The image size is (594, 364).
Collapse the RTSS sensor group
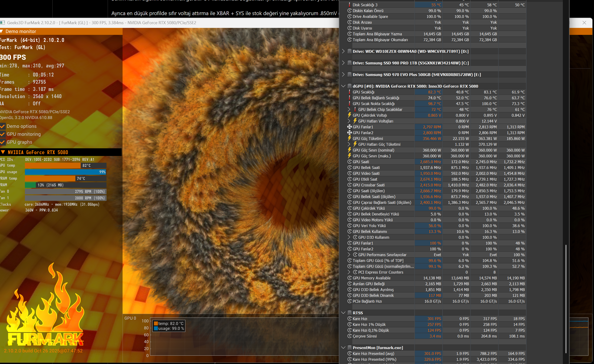(x=343, y=313)
